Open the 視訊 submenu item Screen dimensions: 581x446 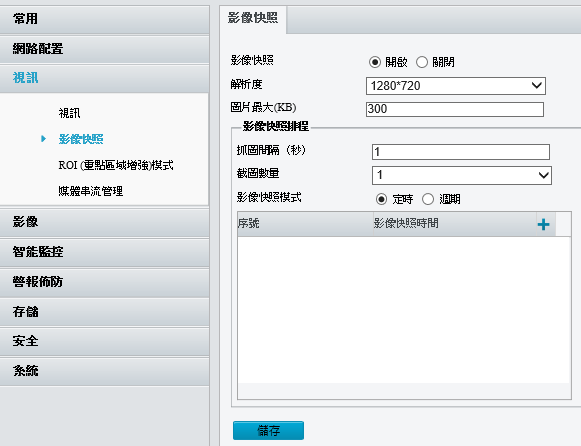pyautogui.click(x=69, y=113)
